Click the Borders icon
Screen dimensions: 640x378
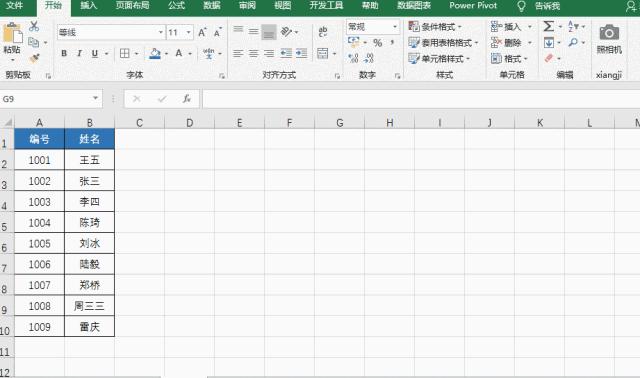coord(125,53)
